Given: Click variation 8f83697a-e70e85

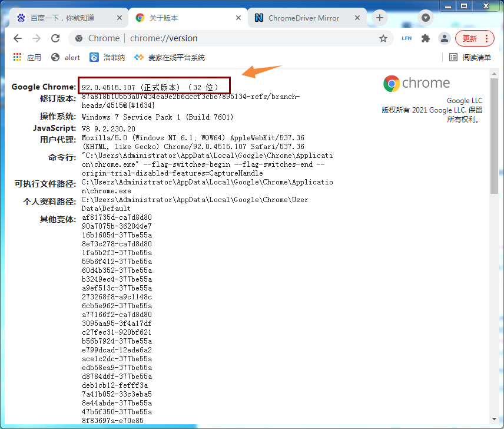Looking at the screenshot, I should point(112,421).
